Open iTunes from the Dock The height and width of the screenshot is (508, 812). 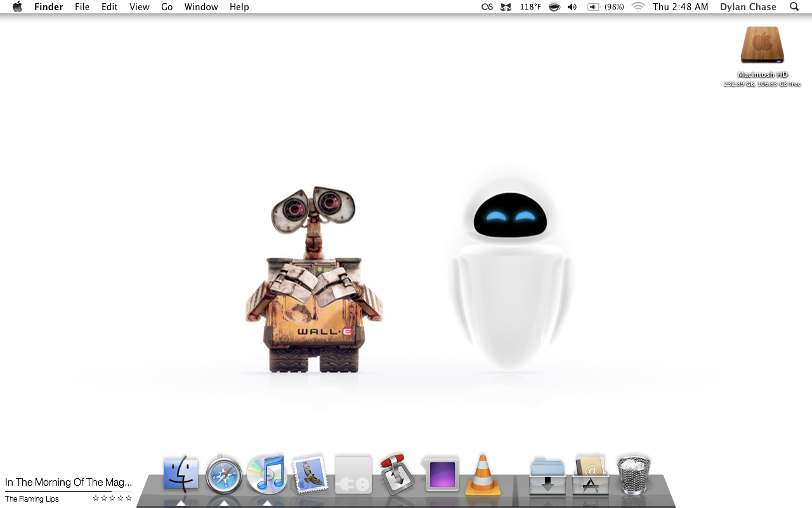coord(267,474)
